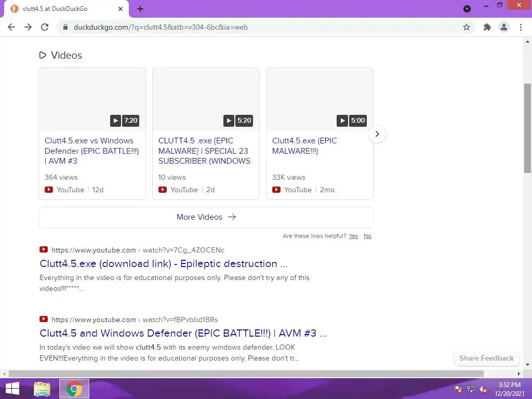
Task: Play the 7:20 video thumbnail
Action: 92,99
